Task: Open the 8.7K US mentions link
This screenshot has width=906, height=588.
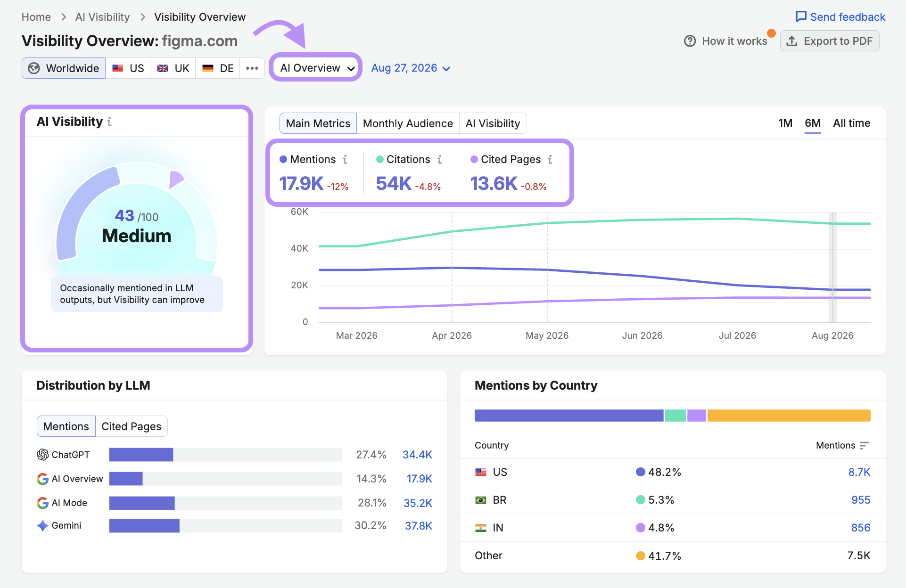Action: click(859, 472)
